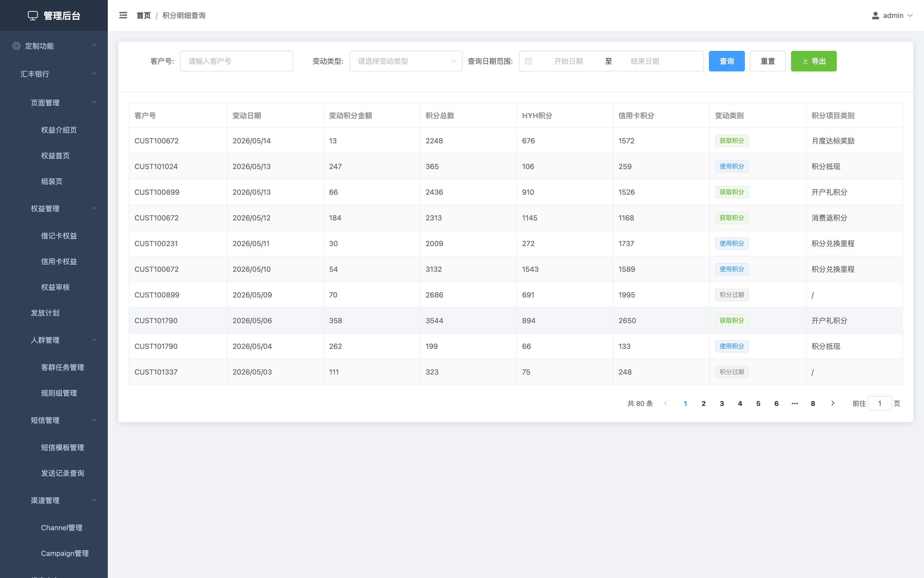This screenshot has height=578, width=924.
Task: Click pagination ellipsis to jump more pages
Action: point(795,403)
